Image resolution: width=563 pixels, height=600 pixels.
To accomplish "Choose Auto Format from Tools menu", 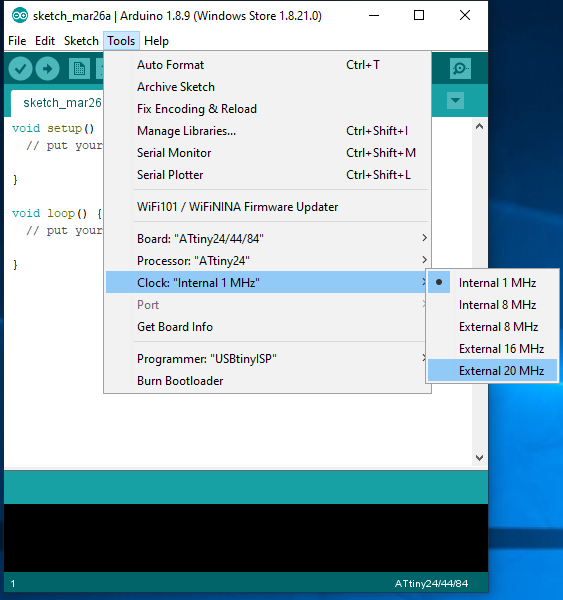I will click(267, 65).
